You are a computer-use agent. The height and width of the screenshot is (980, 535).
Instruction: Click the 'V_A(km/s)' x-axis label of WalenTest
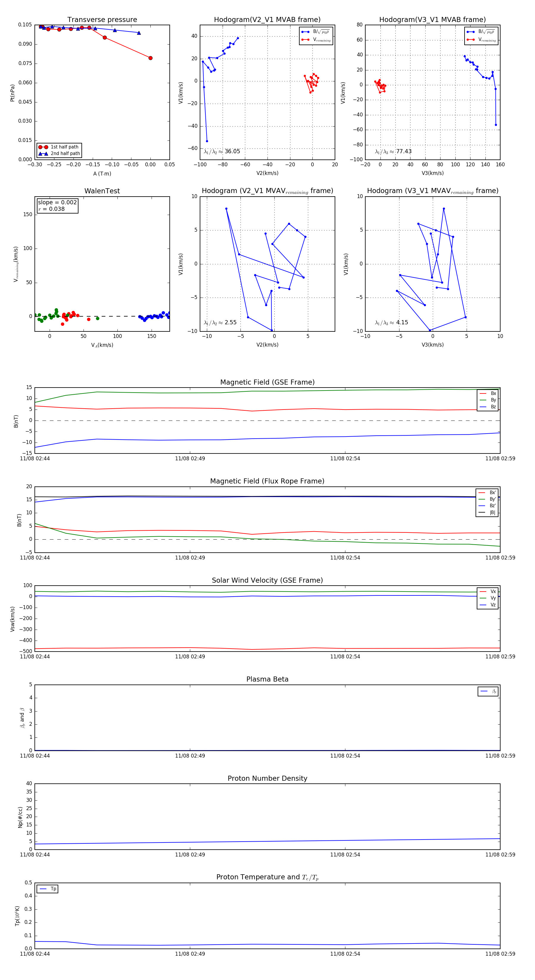click(x=102, y=345)
